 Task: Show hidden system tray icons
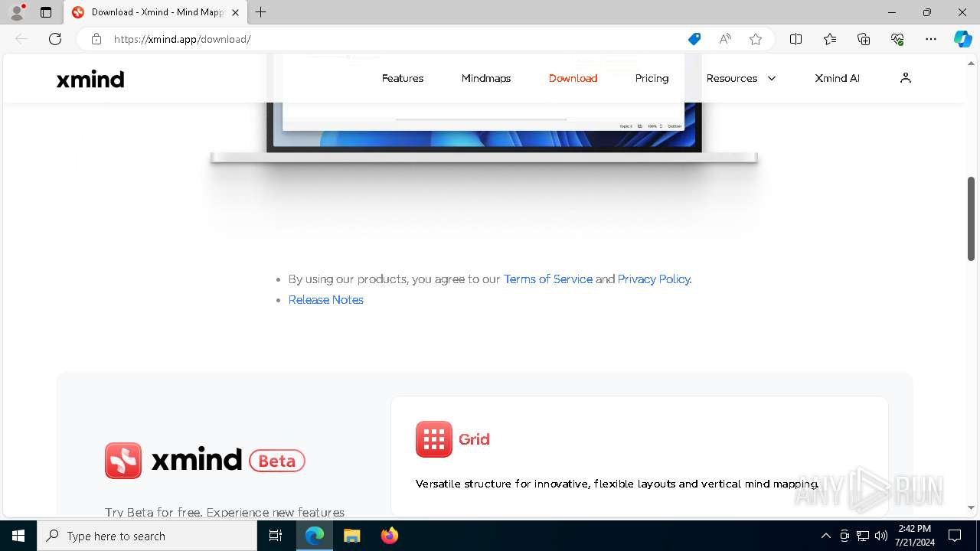point(825,536)
